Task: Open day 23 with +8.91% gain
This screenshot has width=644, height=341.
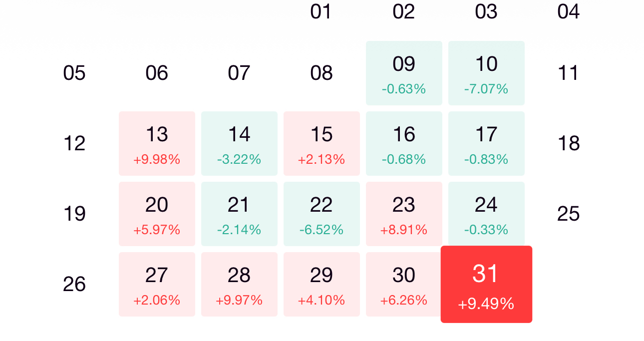Action: (x=404, y=214)
